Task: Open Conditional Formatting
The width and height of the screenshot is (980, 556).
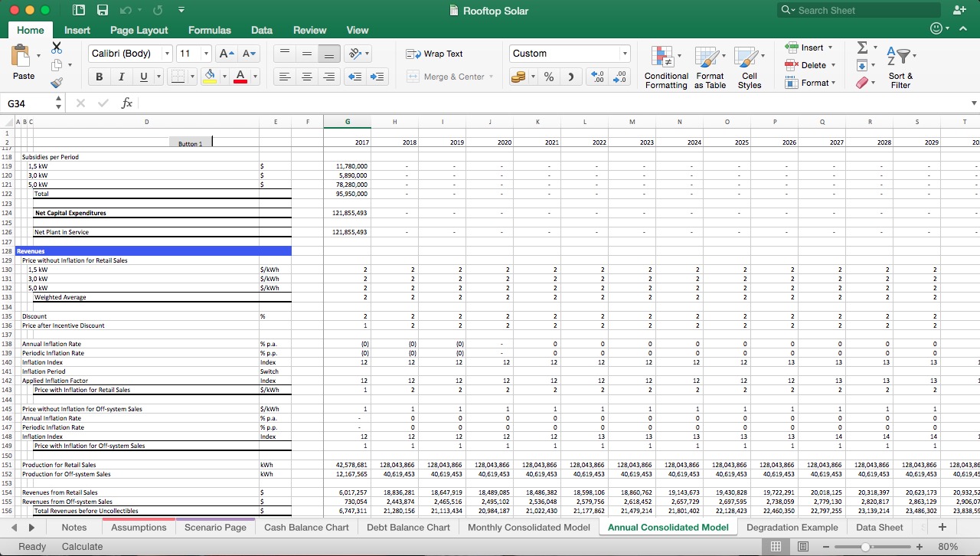Action: [x=665, y=67]
